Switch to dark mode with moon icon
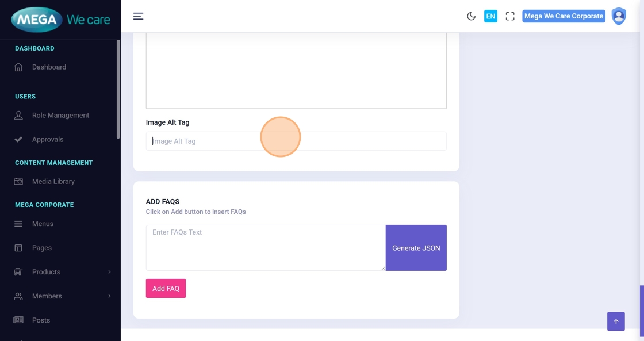 tap(471, 16)
